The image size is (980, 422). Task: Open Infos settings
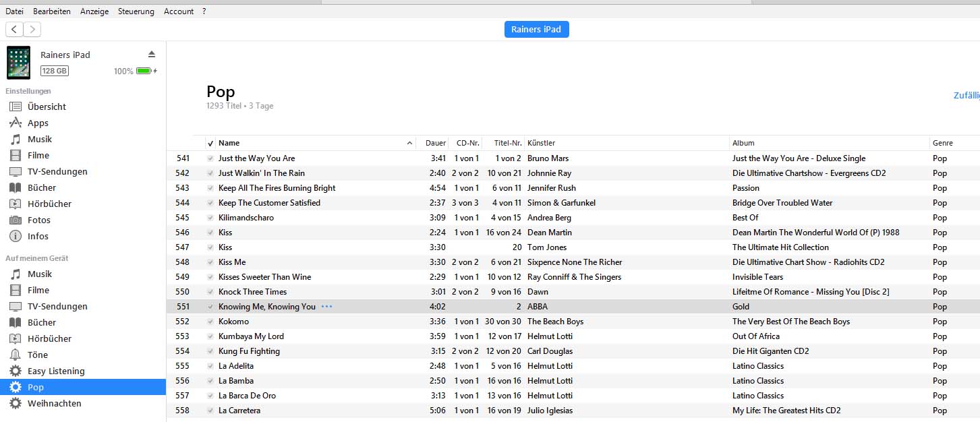click(38, 236)
